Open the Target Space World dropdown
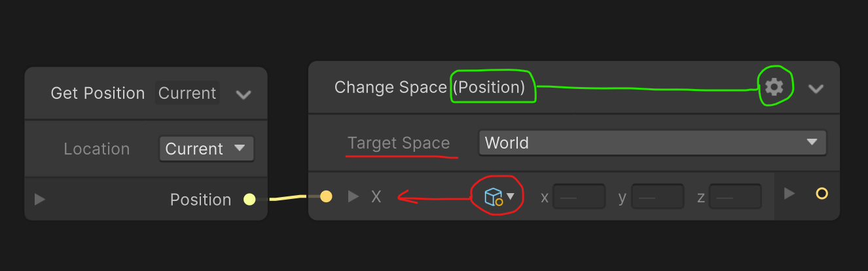This screenshot has width=868, height=271. tap(652, 143)
